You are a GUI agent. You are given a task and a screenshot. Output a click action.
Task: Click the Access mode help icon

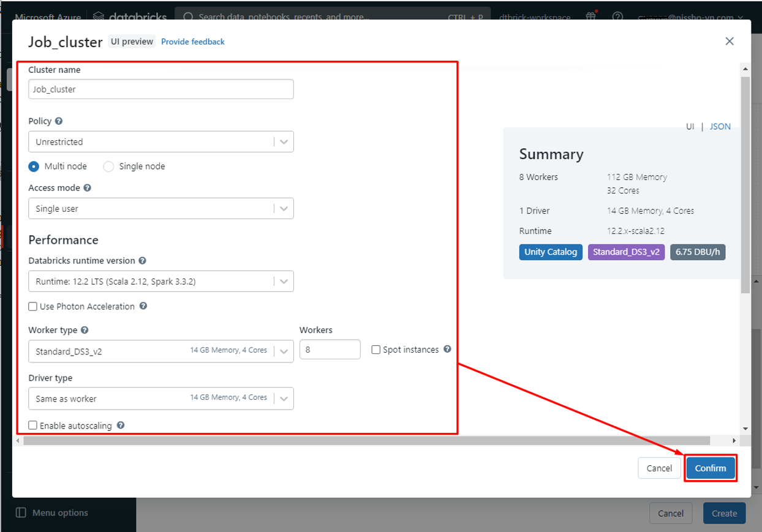coord(87,188)
